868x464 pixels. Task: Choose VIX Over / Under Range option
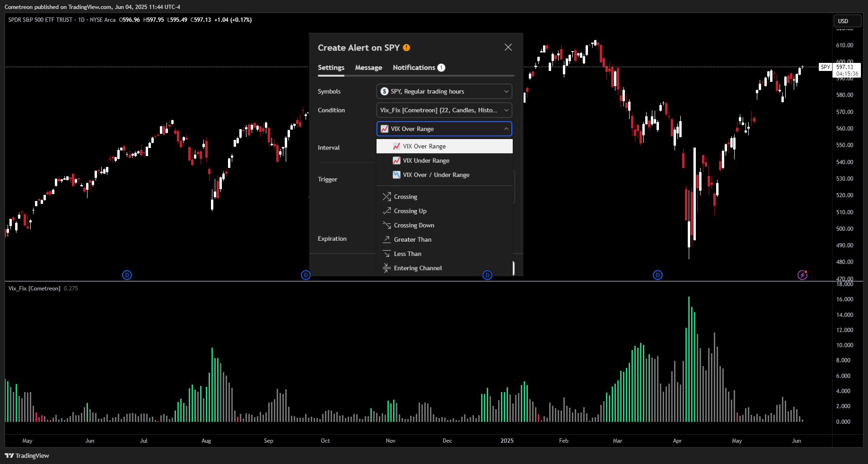tap(444, 175)
